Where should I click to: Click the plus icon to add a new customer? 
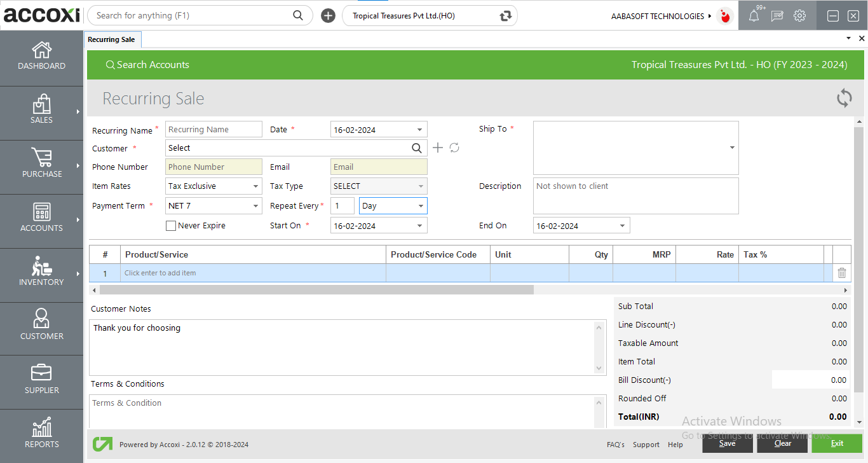438,148
